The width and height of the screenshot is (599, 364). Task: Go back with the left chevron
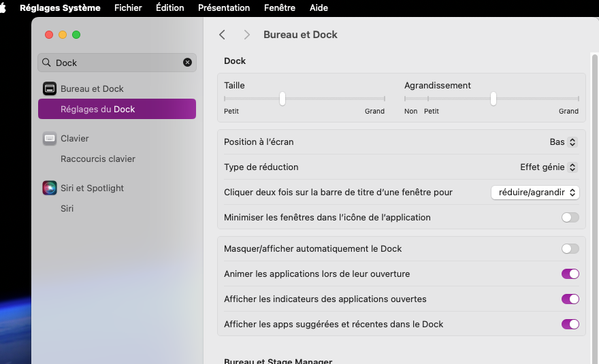[x=222, y=35]
